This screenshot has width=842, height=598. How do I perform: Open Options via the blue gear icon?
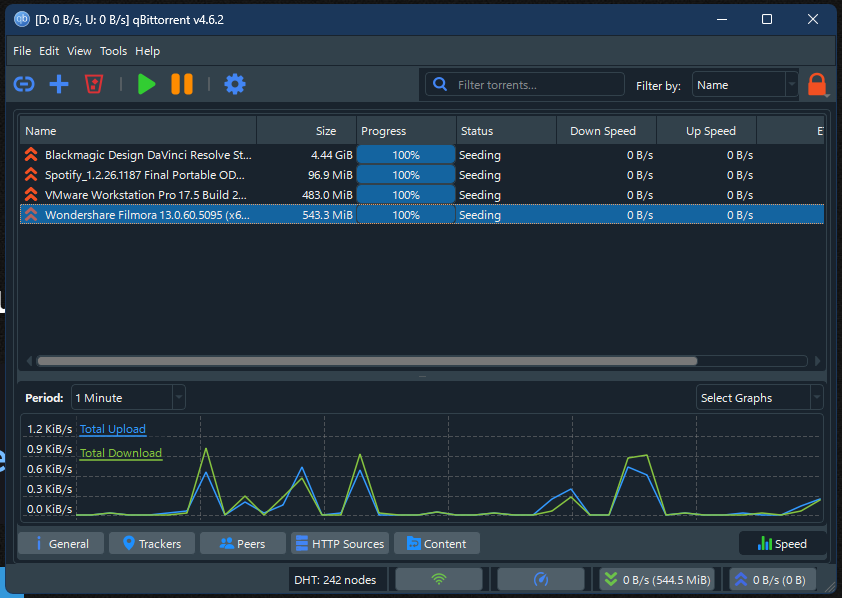(235, 84)
